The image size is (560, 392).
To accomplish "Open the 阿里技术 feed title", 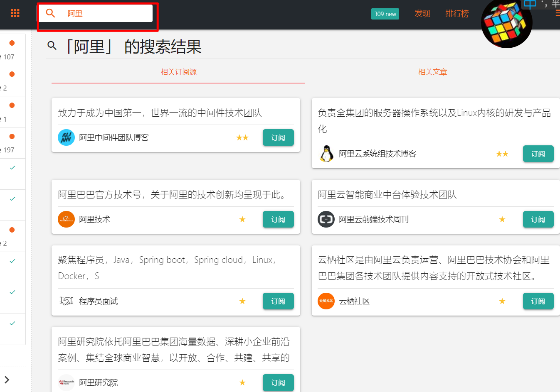I will pos(95,219).
